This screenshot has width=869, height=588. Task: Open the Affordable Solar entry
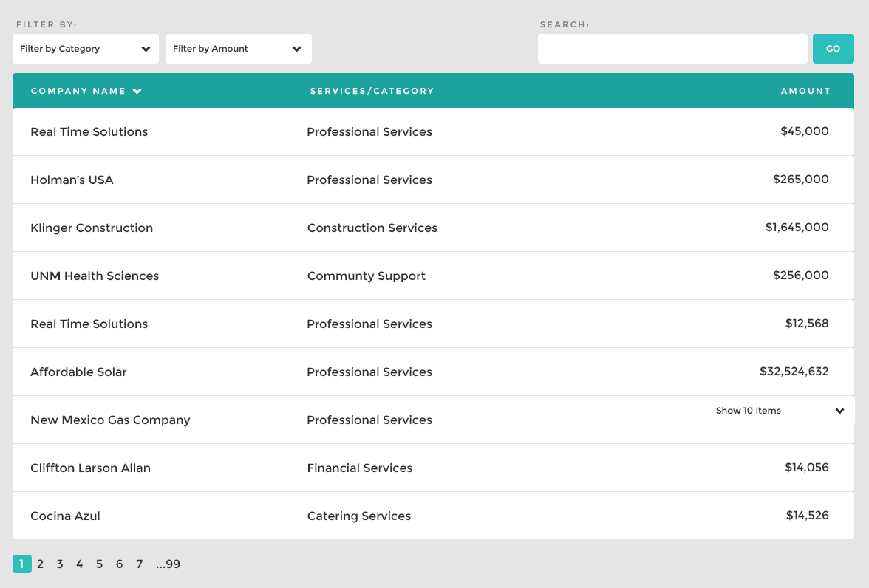(78, 372)
